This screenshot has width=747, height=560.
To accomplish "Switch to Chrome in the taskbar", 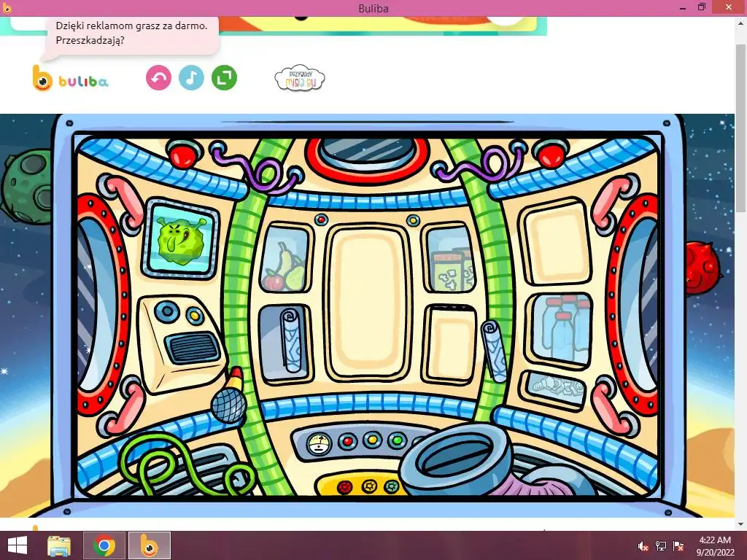I will click(104, 545).
